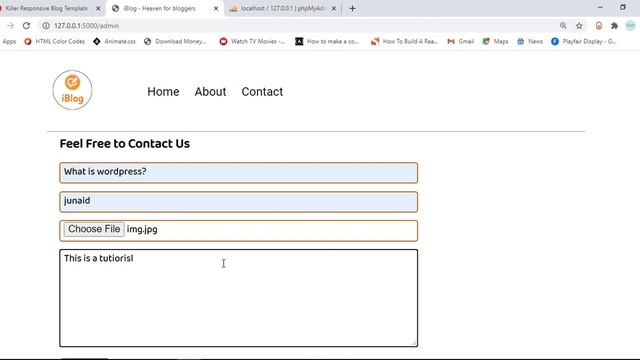640x360 pixels.
Task: Open How To Build A Rea... bookmark
Action: coord(404,42)
